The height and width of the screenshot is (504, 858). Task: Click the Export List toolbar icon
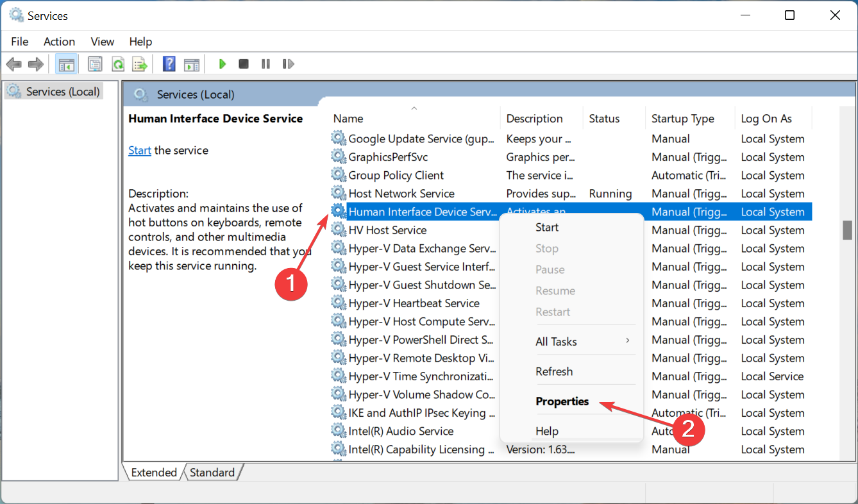coord(140,64)
